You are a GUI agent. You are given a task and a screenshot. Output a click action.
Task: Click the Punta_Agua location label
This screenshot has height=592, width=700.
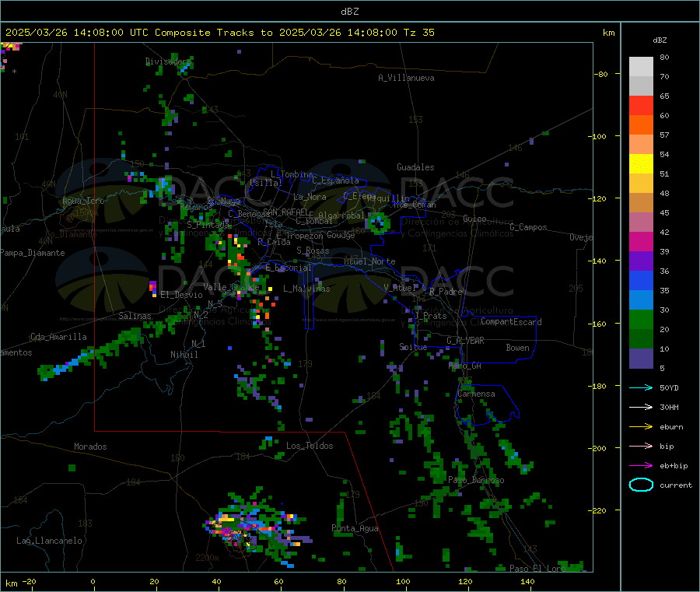coord(355,528)
